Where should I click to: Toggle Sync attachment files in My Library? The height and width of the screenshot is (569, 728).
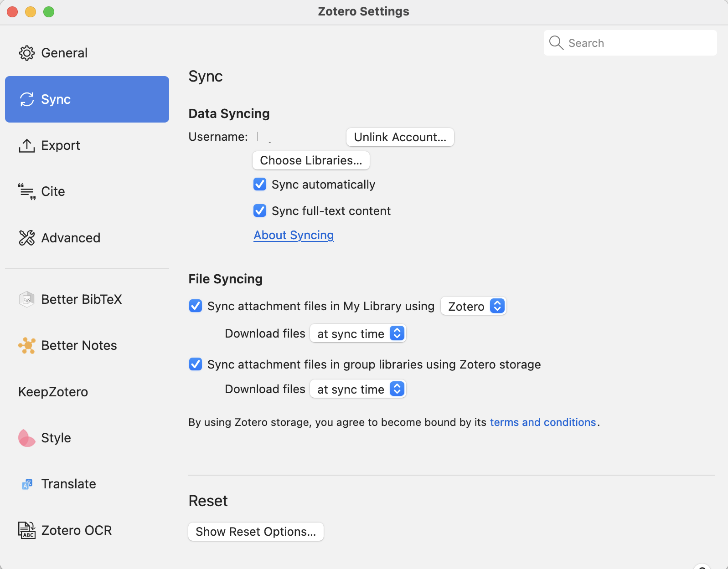[196, 306]
